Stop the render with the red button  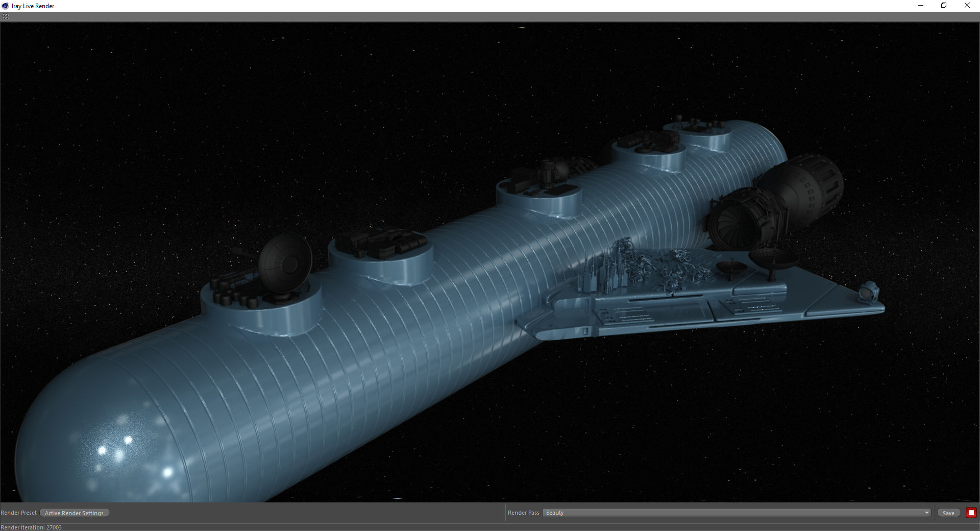(x=971, y=513)
